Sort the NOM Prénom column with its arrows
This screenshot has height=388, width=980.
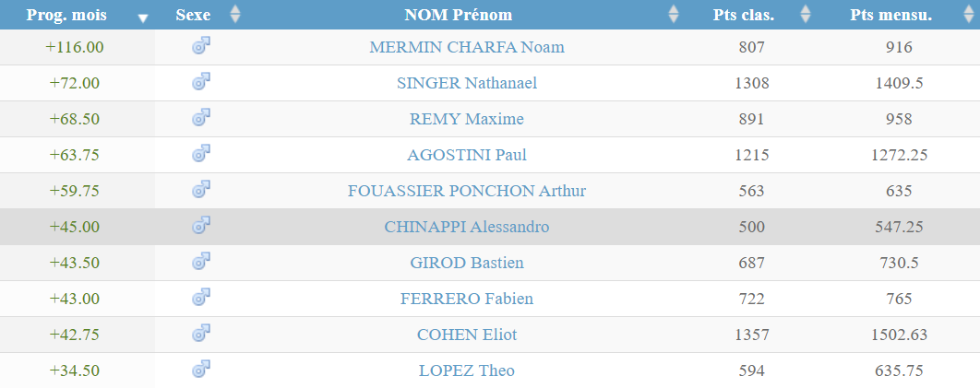(673, 15)
